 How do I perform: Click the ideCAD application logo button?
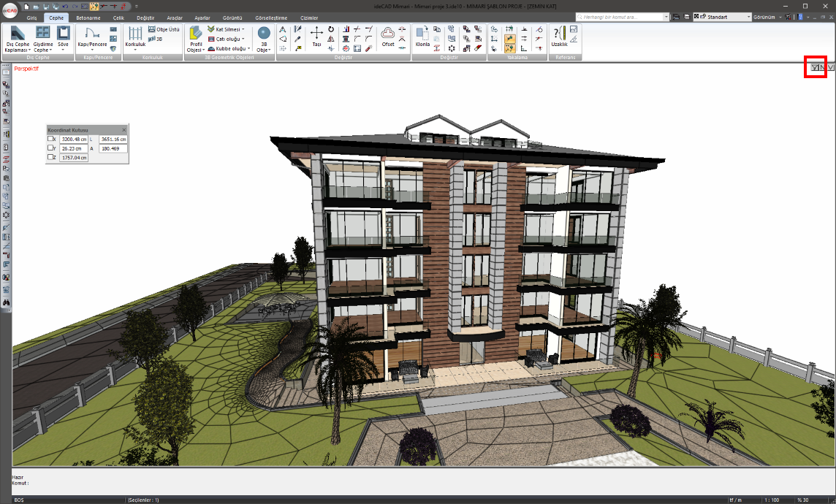[9, 10]
